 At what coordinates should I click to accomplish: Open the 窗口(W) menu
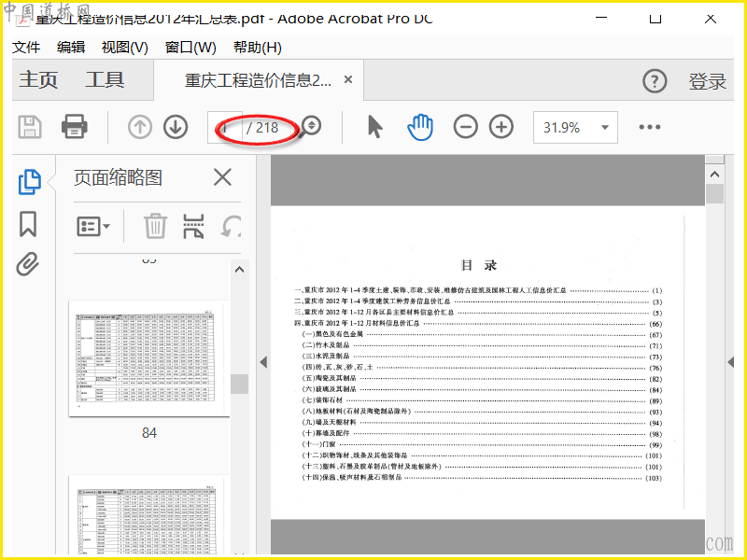[190, 48]
